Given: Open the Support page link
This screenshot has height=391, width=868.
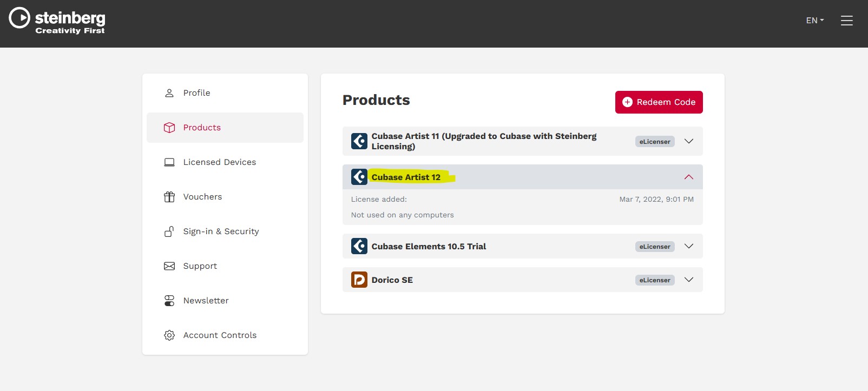Looking at the screenshot, I should (200, 266).
